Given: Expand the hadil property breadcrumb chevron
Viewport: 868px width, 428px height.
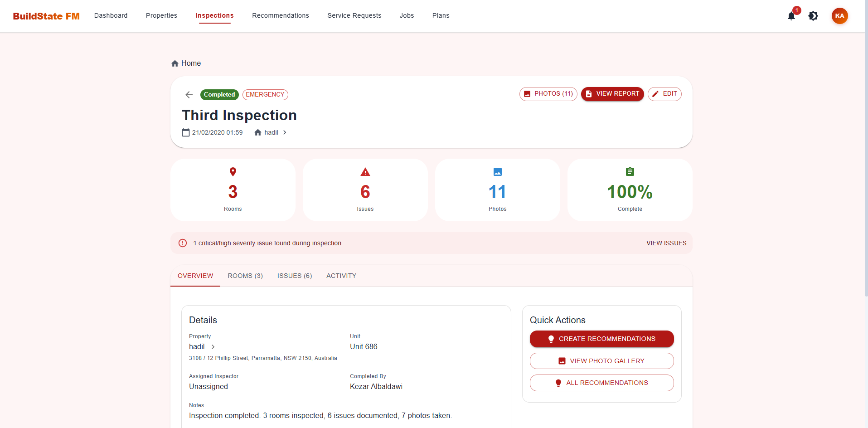Looking at the screenshot, I should 285,132.
